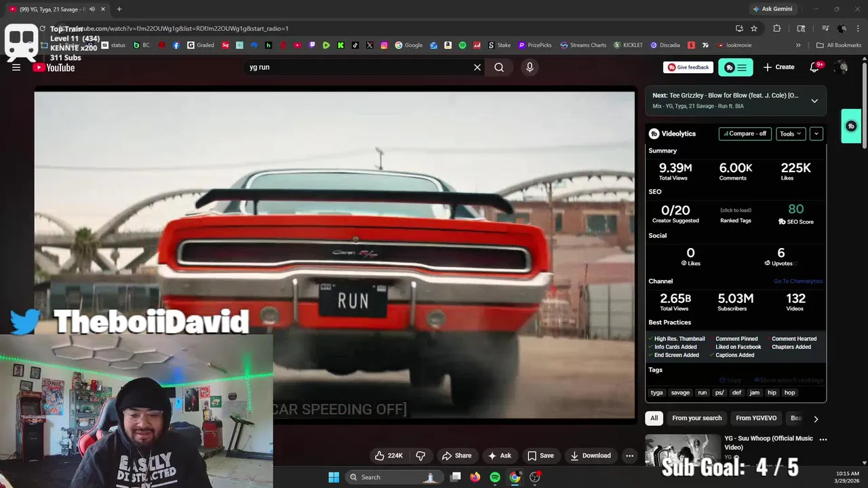
Task: Collapse Videolytics panel with chevron button
Action: coord(816,134)
